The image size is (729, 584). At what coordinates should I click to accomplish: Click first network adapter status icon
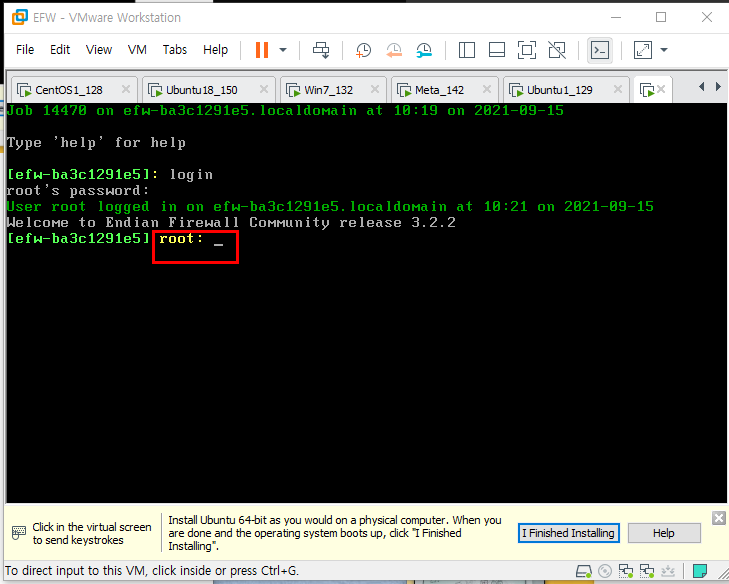[x=626, y=571]
